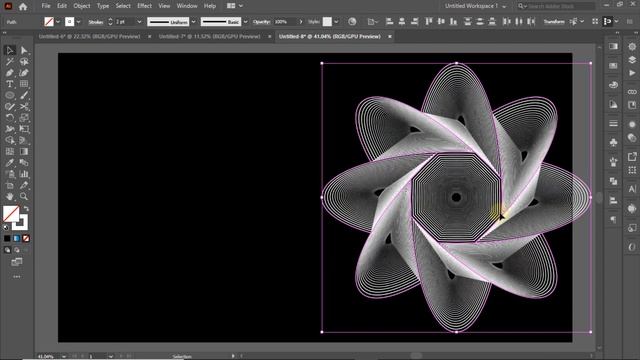This screenshot has width=640, height=360.
Task: Select the Shape Builder tool
Action: (x=10, y=140)
